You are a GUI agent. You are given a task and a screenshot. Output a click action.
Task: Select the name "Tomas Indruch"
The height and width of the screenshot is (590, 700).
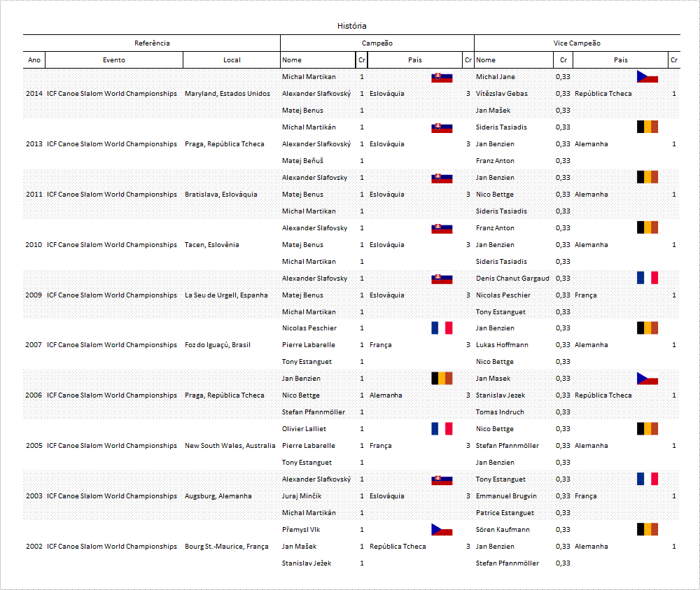(x=500, y=412)
